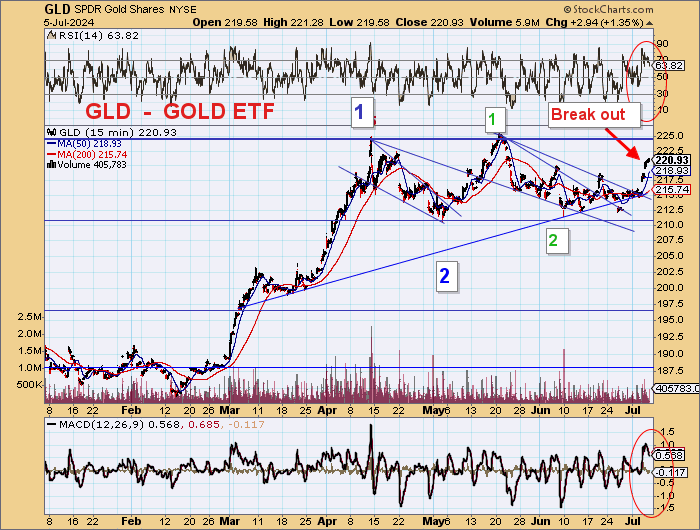
Task: Click the red MA(200) line swatch
Action: pyautogui.click(x=51, y=154)
